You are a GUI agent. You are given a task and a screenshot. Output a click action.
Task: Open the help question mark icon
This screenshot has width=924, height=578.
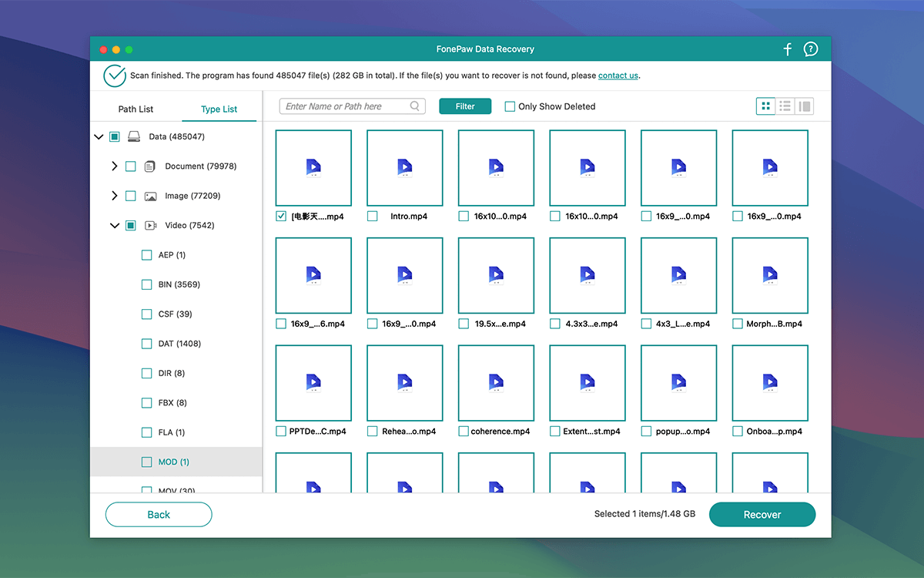(x=811, y=49)
